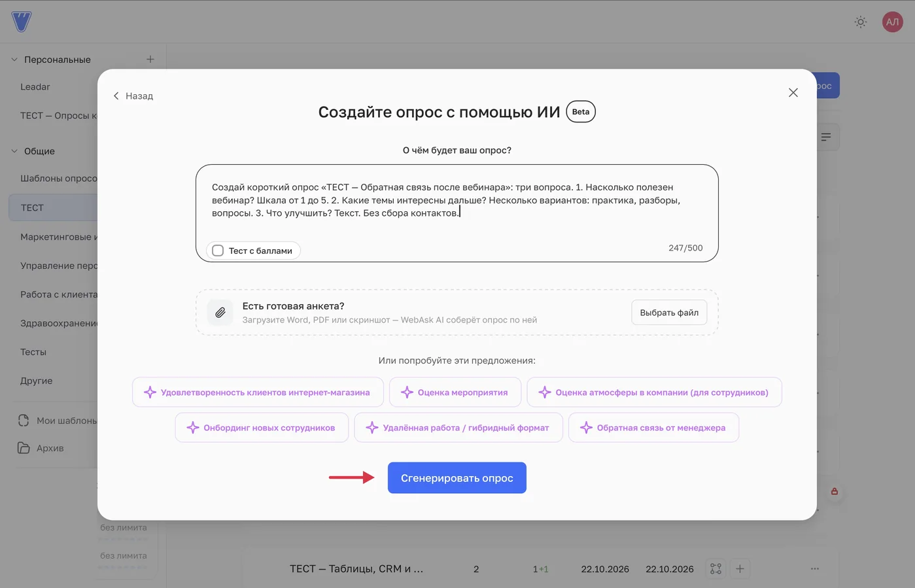Open Маркетинговые folder in sidebar
Viewport: 915px width, 588px height.
pos(58,237)
